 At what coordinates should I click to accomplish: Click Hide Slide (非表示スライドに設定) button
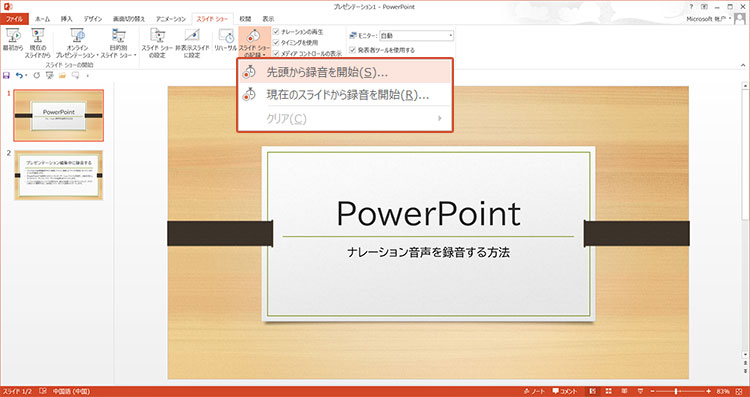[192, 42]
